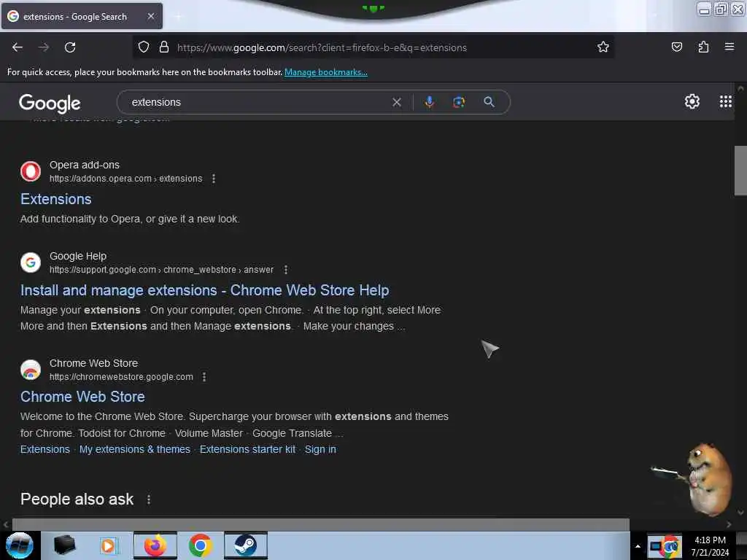Open the Extensions sitelink under Chrome Web Store

[x=44, y=449]
